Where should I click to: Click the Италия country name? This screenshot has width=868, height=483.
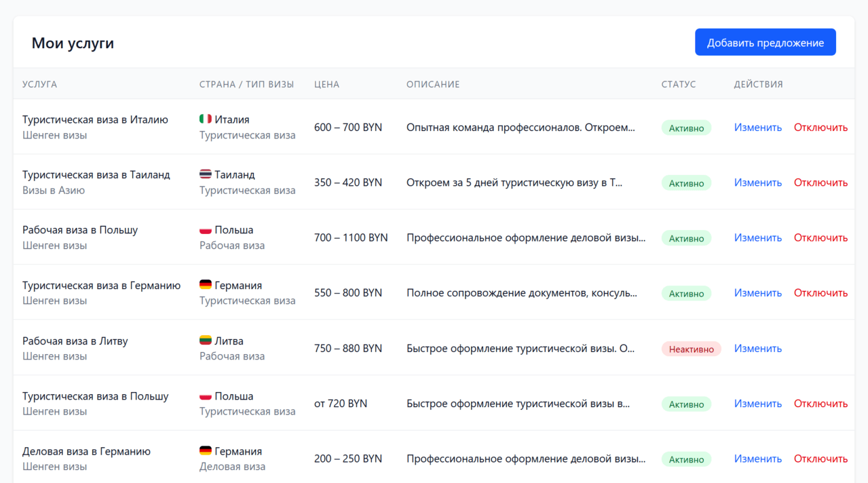pyautogui.click(x=232, y=119)
